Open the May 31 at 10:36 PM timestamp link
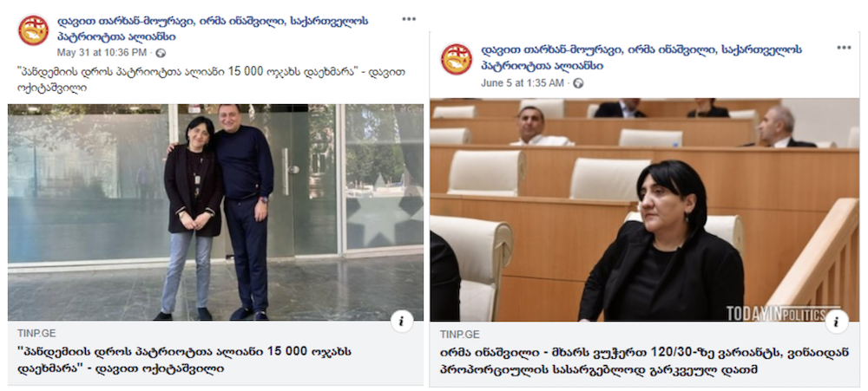Screen dimensions: 868x391 click(102, 53)
